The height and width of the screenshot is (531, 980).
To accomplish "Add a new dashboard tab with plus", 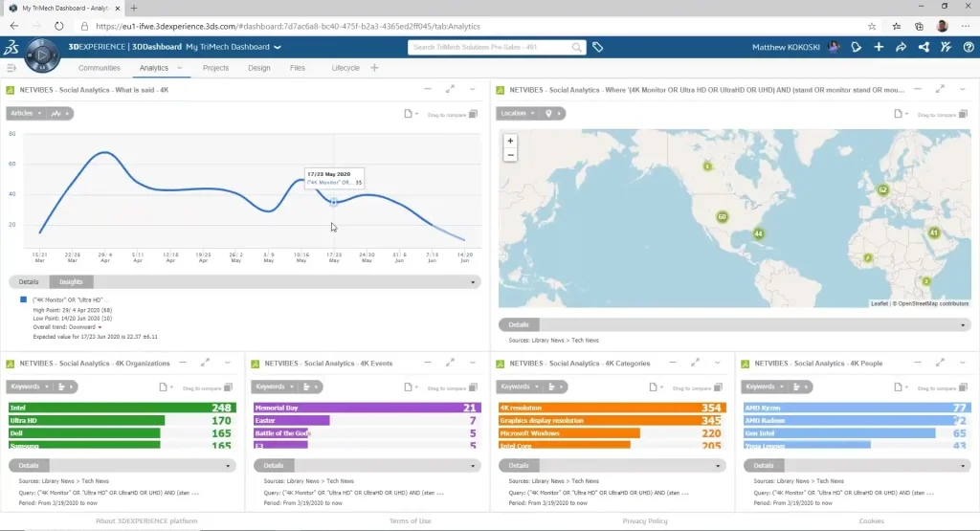I will pos(374,68).
